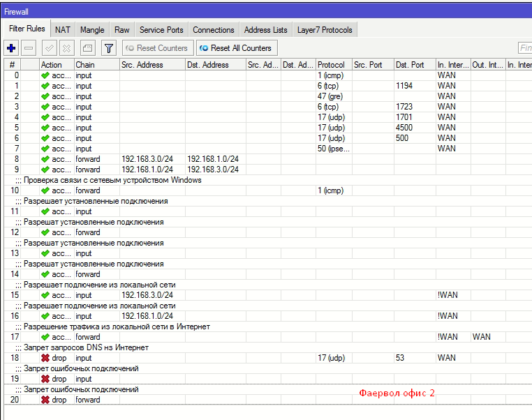Viewport: 532px width, 420px height.
Task: Select rule 17 forward row with !WAN
Action: [268, 337]
